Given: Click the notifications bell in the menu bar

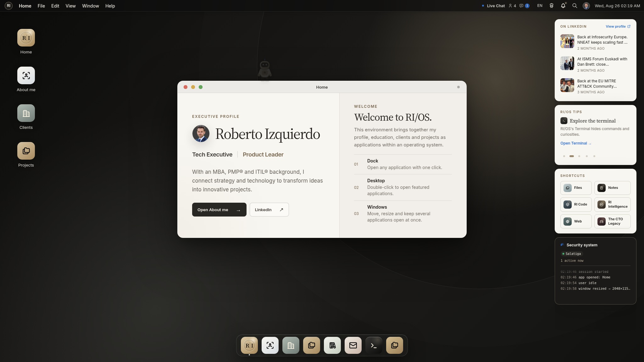Looking at the screenshot, I should pos(563,6).
